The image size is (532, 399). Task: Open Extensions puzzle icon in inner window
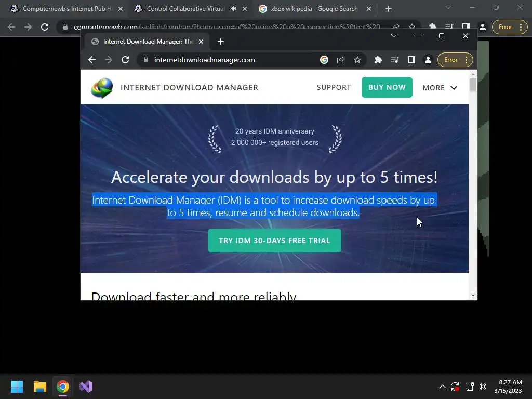coord(378,60)
